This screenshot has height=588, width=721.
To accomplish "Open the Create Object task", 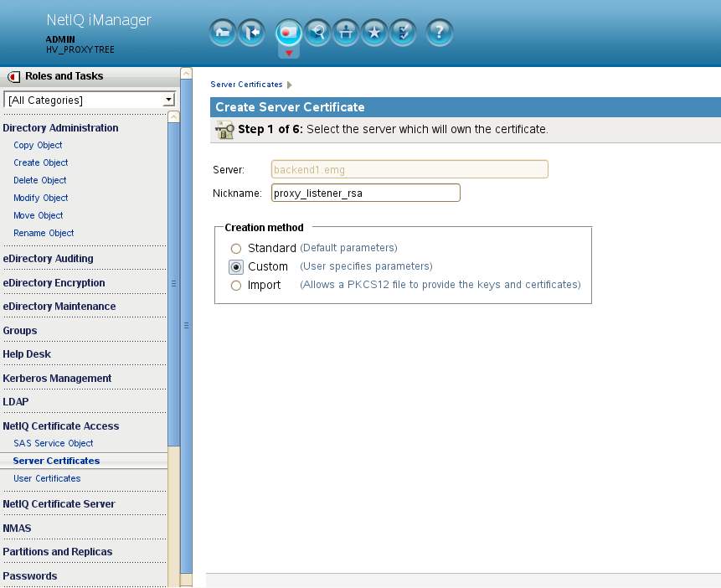I will pyautogui.click(x=40, y=162).
